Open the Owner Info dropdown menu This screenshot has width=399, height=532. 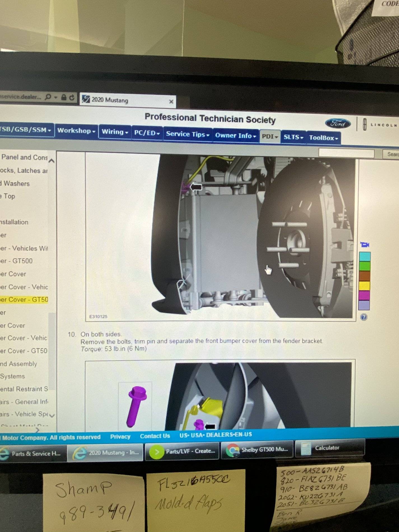[x=235, y=136]
